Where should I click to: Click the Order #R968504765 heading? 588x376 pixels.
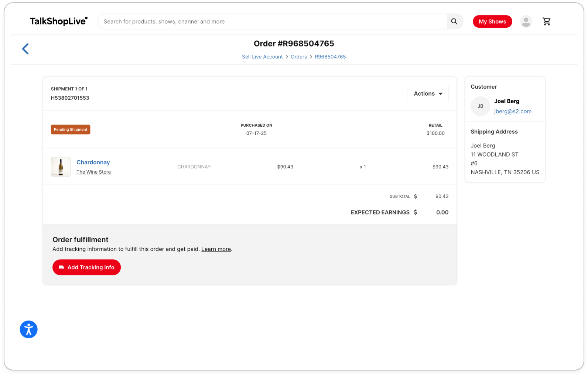pos(294,44)
